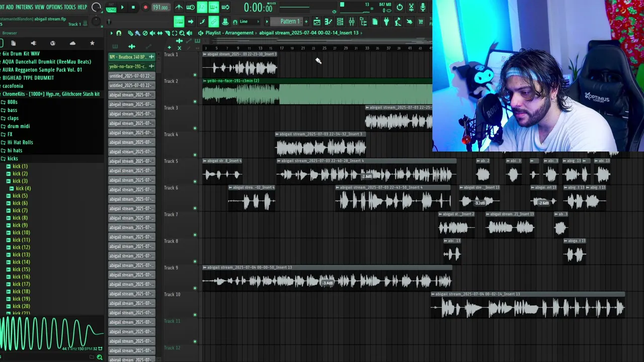The width and height of the screenshot is (644, 362).
Task: Open the PATTERNS menu
Action: tap(24, 7)
